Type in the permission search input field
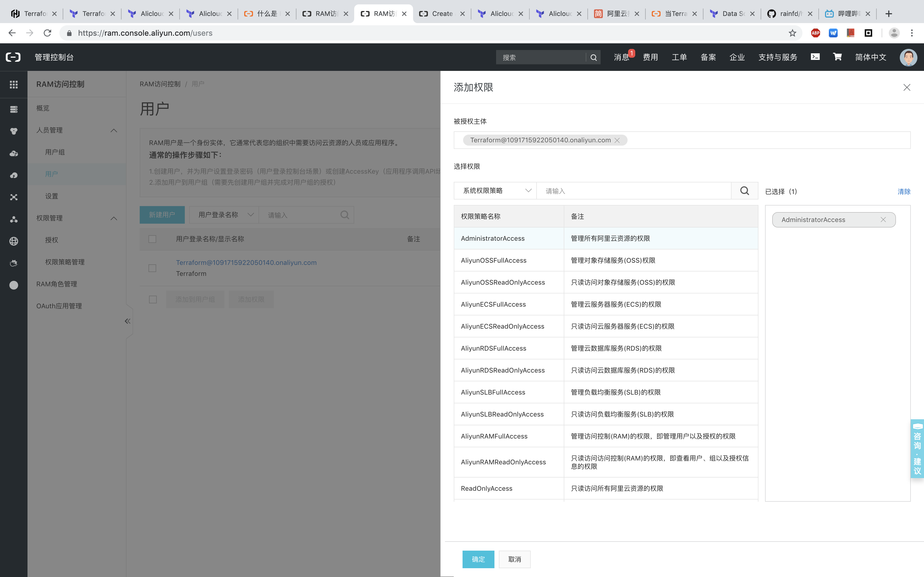Screen dimensions: 924x577 pyautogui.click(x=634, y=190)
